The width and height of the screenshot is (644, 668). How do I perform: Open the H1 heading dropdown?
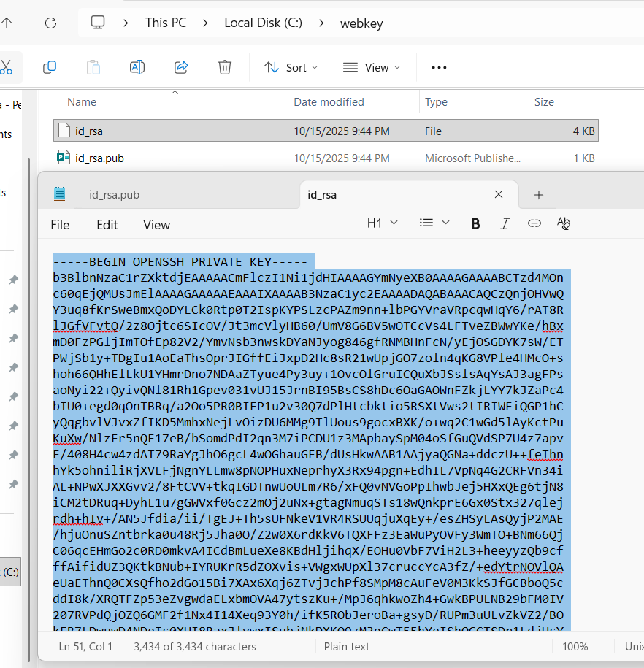tap(382, 223)
